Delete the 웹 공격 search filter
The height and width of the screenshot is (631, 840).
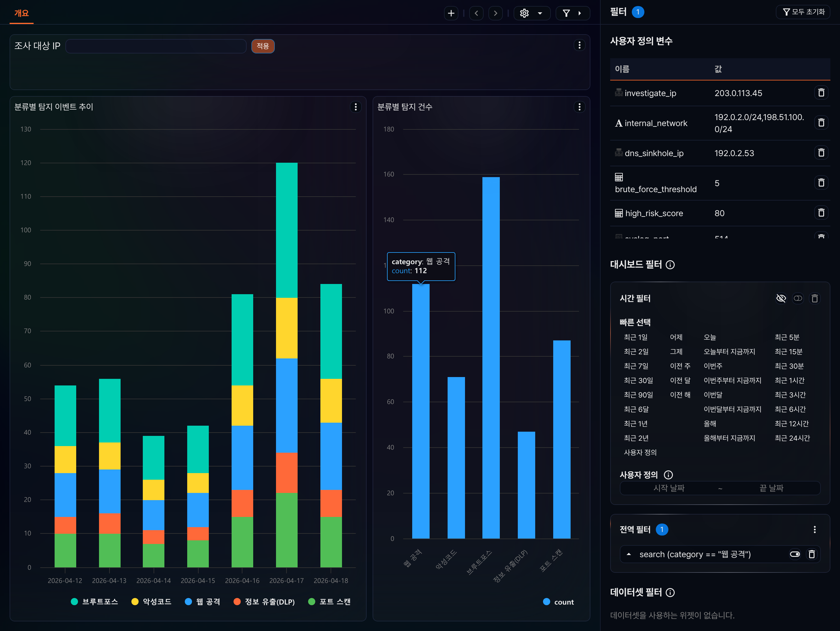point(811,554)
